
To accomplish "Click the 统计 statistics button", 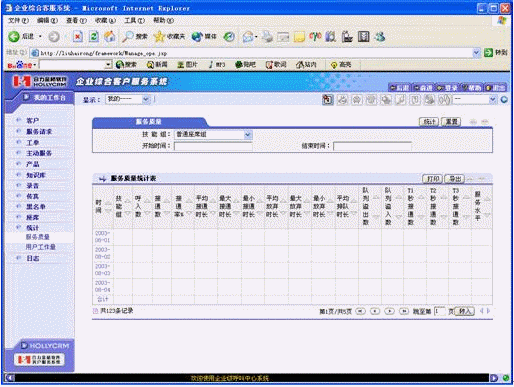I will click(x=429, y=122).
